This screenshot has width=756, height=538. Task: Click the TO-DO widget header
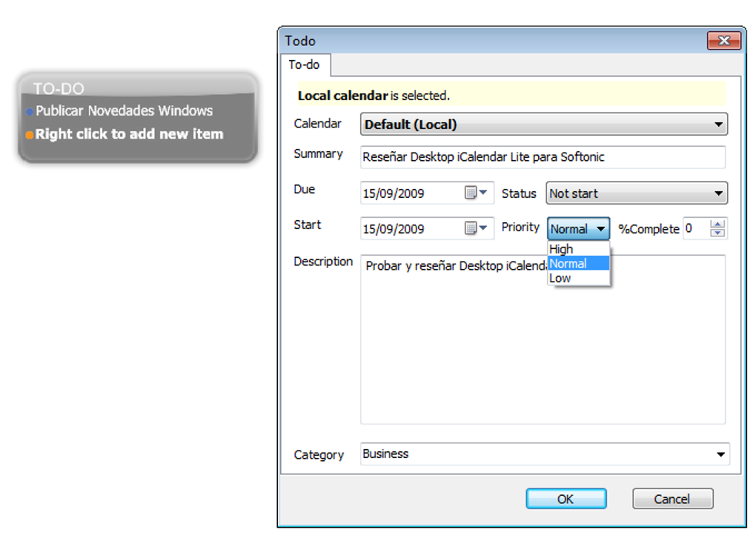[59, 89]
